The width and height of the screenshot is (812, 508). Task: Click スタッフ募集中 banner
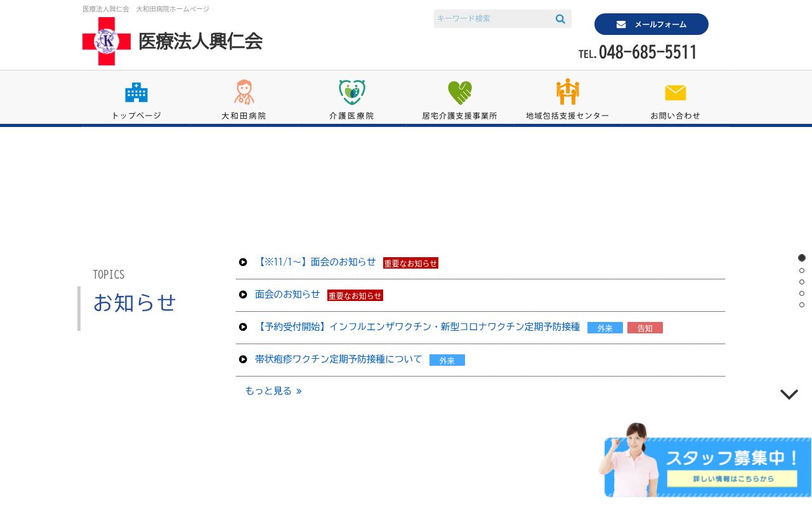[705, 460]
